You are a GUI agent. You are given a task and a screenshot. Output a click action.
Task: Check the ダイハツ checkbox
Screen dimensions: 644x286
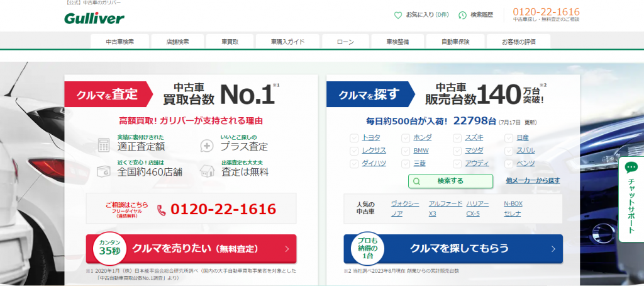tap(353, 164)
